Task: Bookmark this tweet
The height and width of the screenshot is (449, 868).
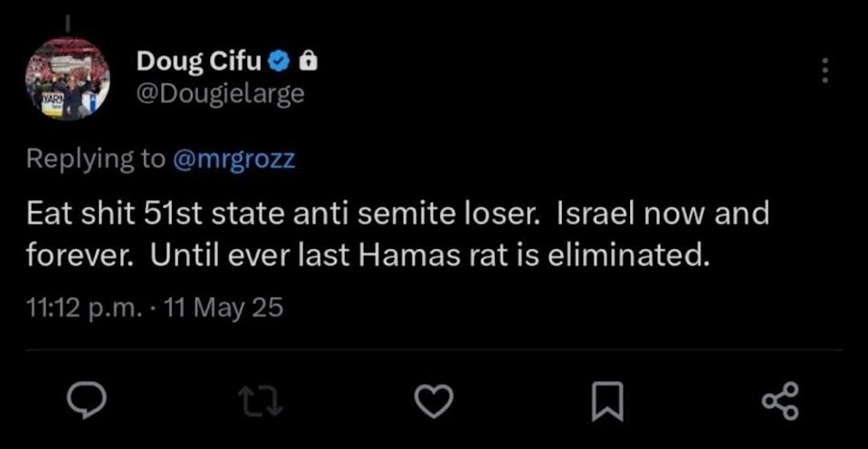Action: tap(606, 399)
